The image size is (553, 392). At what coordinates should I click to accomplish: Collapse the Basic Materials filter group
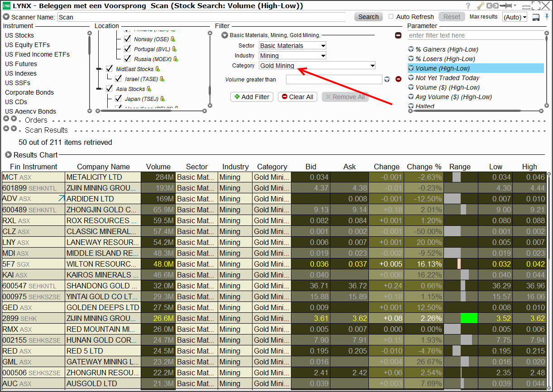224,35
